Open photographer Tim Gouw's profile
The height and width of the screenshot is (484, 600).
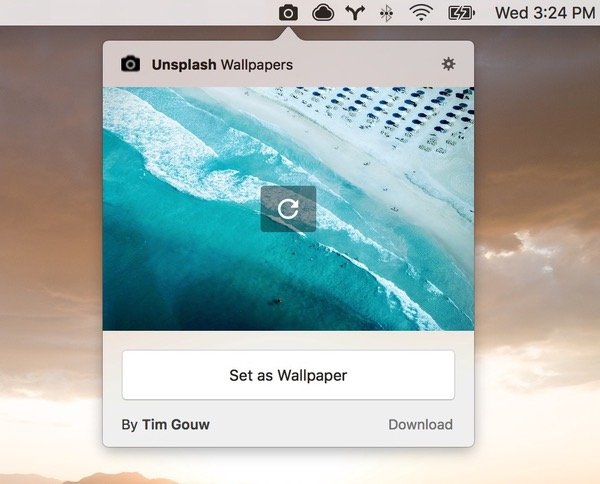tap(176, 424)
